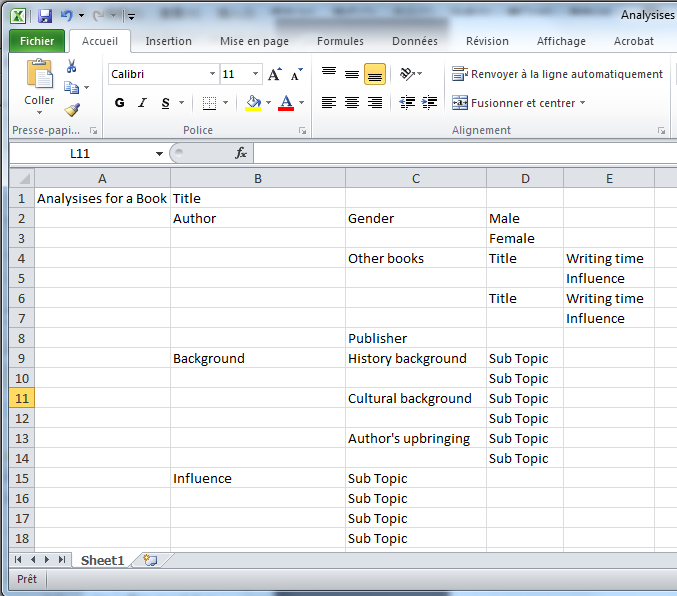The height and width of the screenshot is (596, 677).
Task: Increase font size with the grow font icon
Action: pos(275,74)
